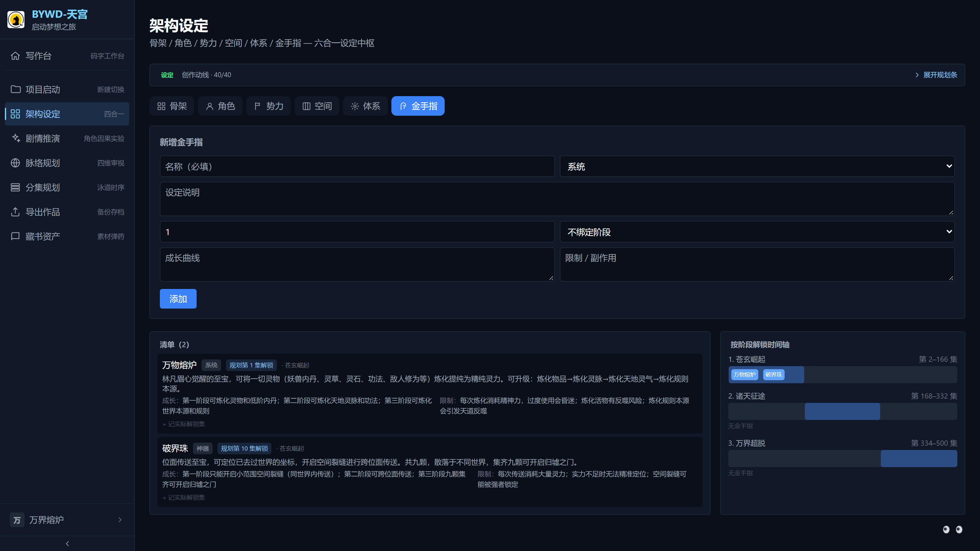Switch to the 角色 tab

220,106
